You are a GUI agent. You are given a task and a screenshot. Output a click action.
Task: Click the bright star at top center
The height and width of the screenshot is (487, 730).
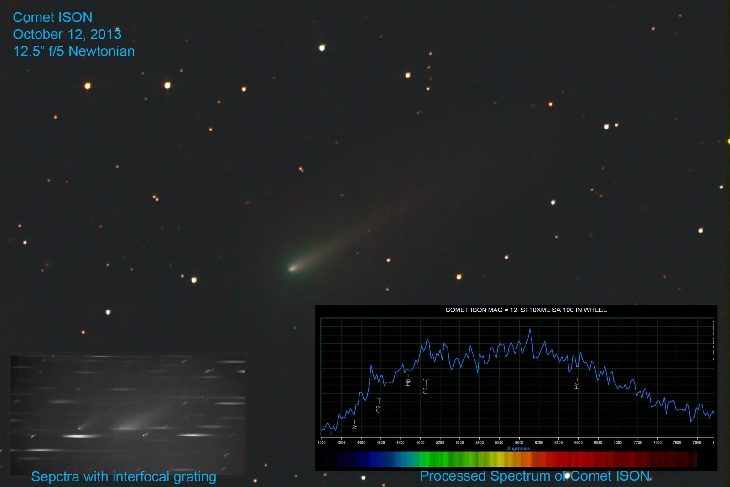pos(322,46)
